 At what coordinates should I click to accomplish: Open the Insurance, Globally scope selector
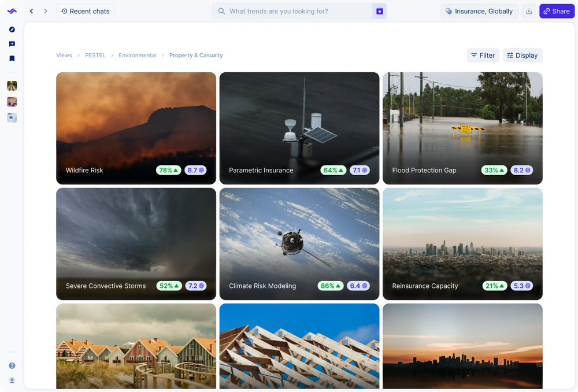479,11
